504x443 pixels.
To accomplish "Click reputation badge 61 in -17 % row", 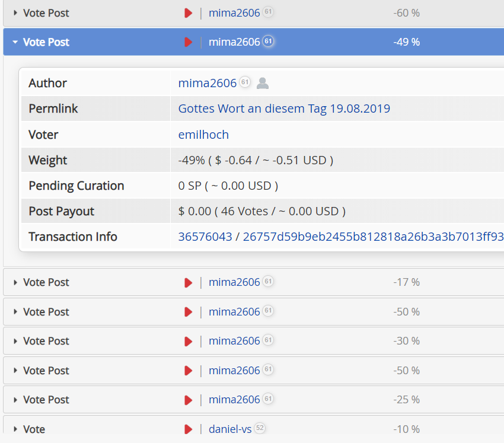I will click(x=268, y=281).
